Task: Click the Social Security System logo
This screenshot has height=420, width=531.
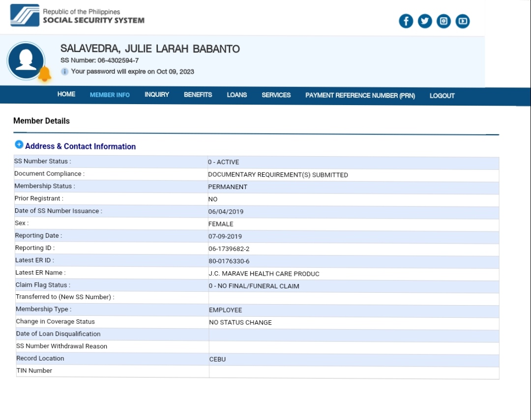Action: click(x=25, y=16)
